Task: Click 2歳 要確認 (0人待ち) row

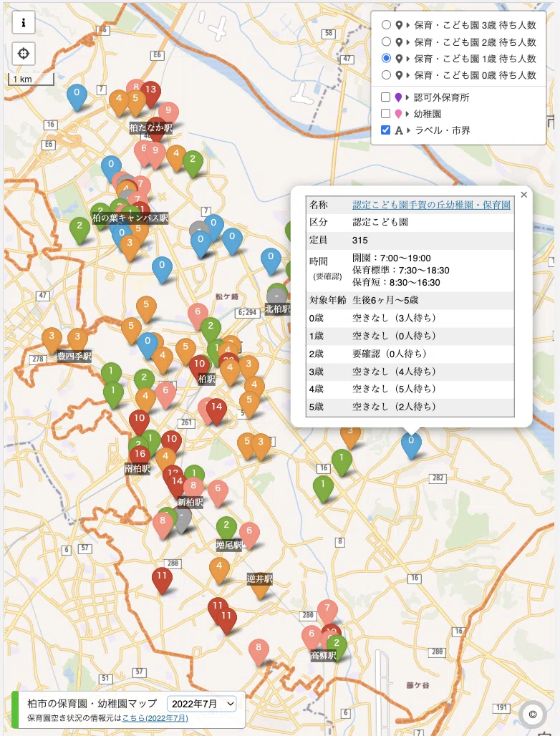Action: click(410, 354)
